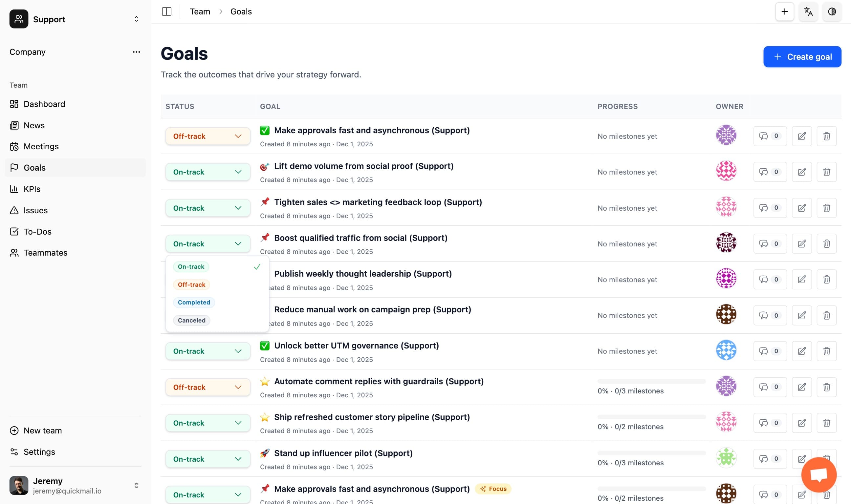851x504 pixels.
Task: Select the On-track status with checkmark
Action: [x=191, y=267]
